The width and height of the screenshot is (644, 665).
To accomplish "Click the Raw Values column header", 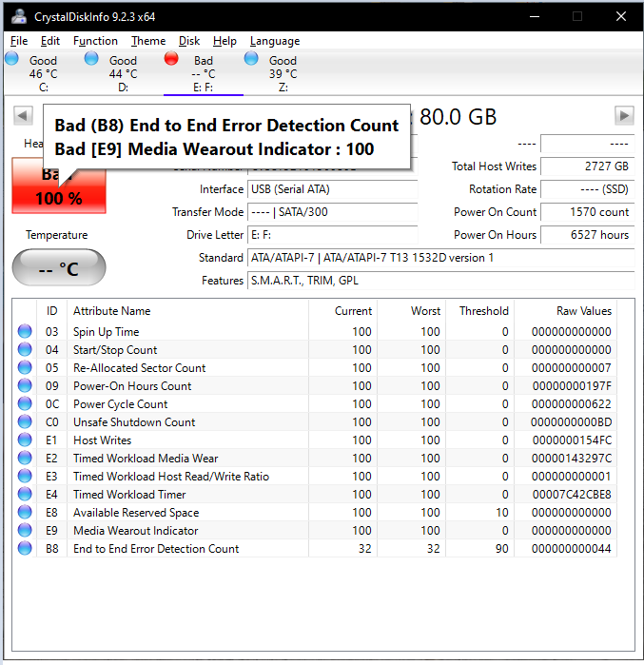I will [x=566, y=311].
